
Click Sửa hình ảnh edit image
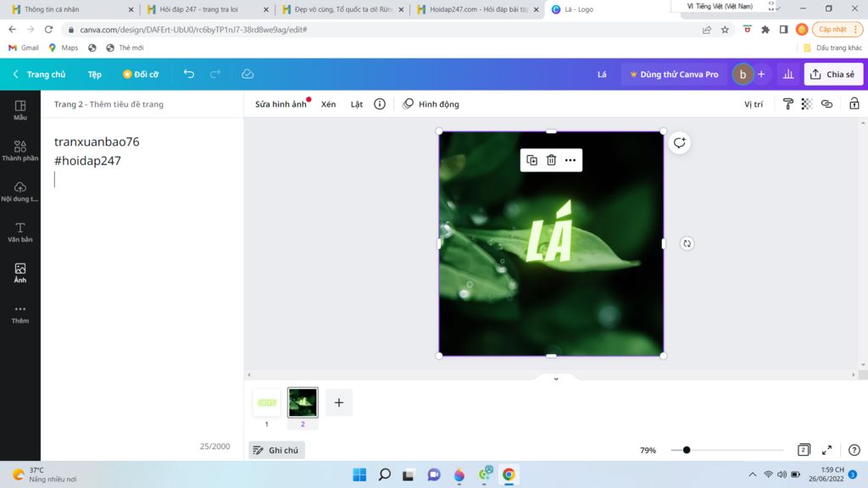tap(281, 104)
